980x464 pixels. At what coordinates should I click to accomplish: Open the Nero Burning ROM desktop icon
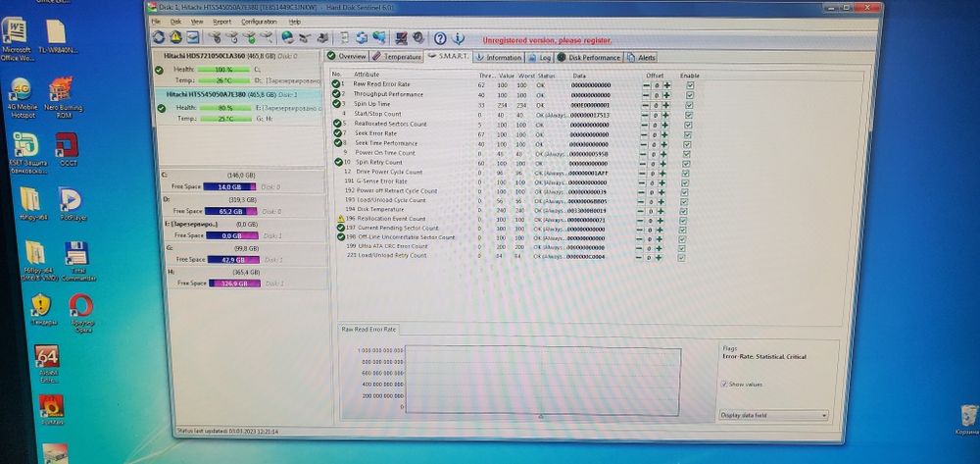tap(63, 97)
